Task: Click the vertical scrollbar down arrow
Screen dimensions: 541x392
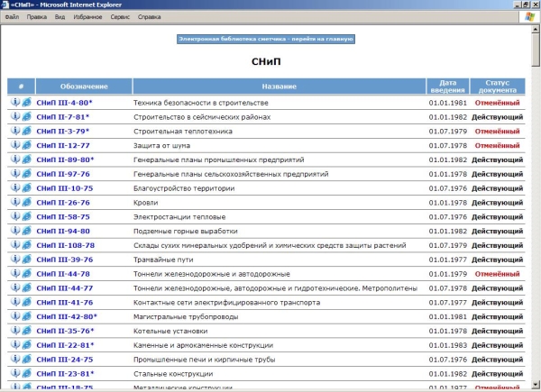Action: 535,384
